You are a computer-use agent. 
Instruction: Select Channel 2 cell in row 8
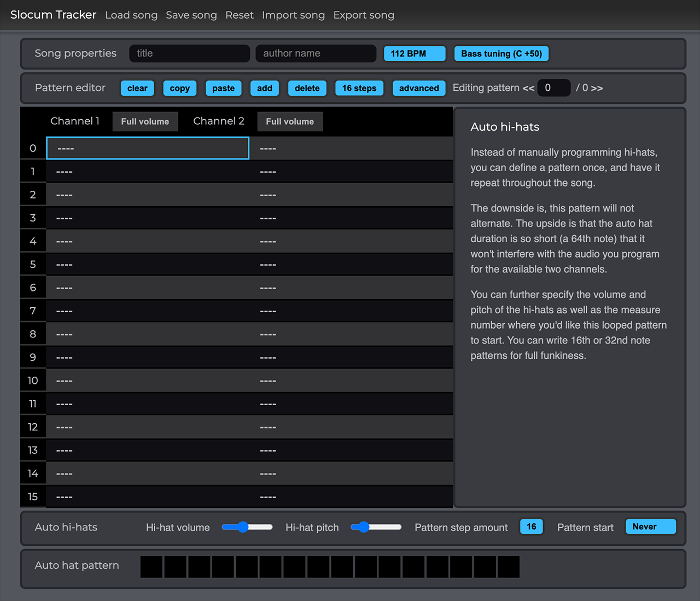coord(352,334)
